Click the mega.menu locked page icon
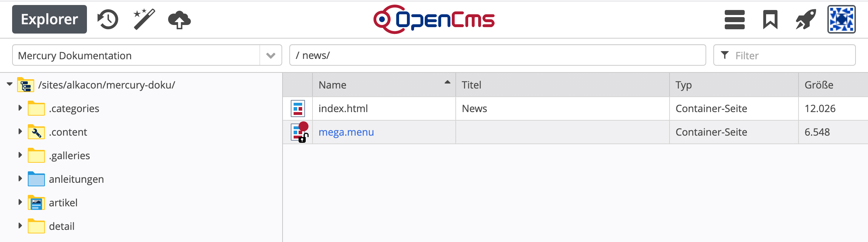868x242 pixels. [299, 132]
